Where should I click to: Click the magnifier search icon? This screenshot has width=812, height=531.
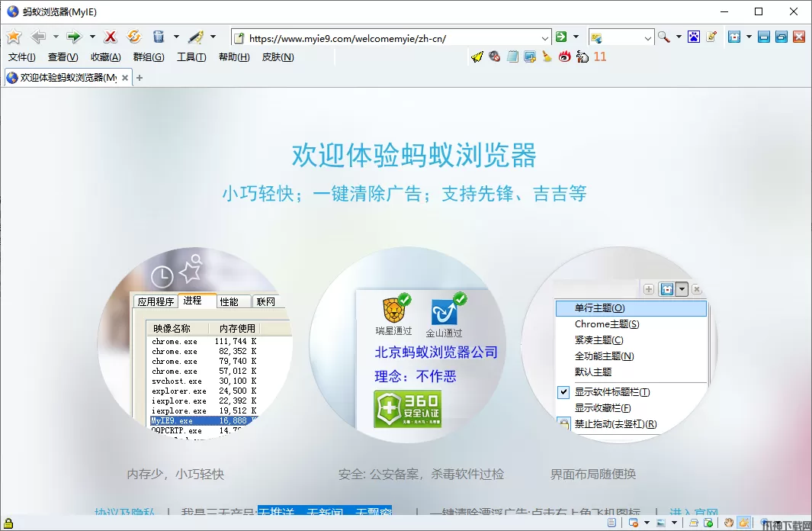point(663,37)
